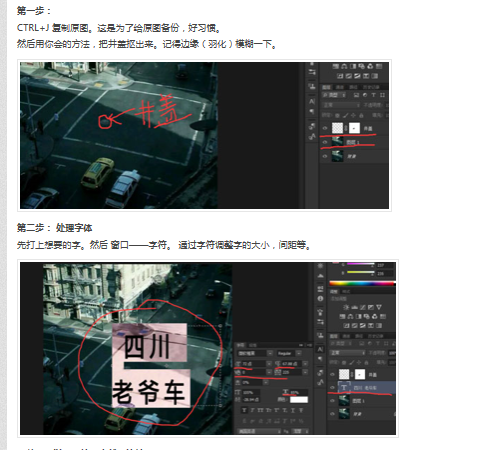Image resolution: width=484 pixels, height=450 pixels.
Task: Pick a color from the rainbow spectrum ramp
Action: click(x=362, y=284)
